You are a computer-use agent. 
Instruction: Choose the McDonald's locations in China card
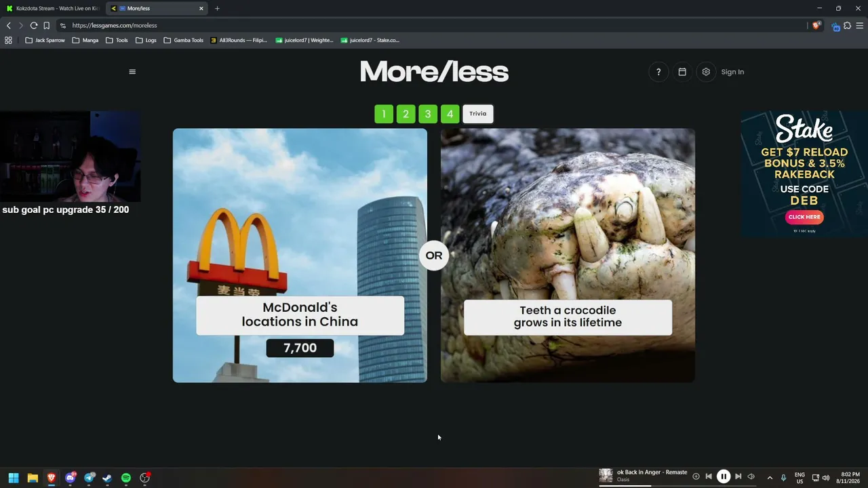(300, 256)
